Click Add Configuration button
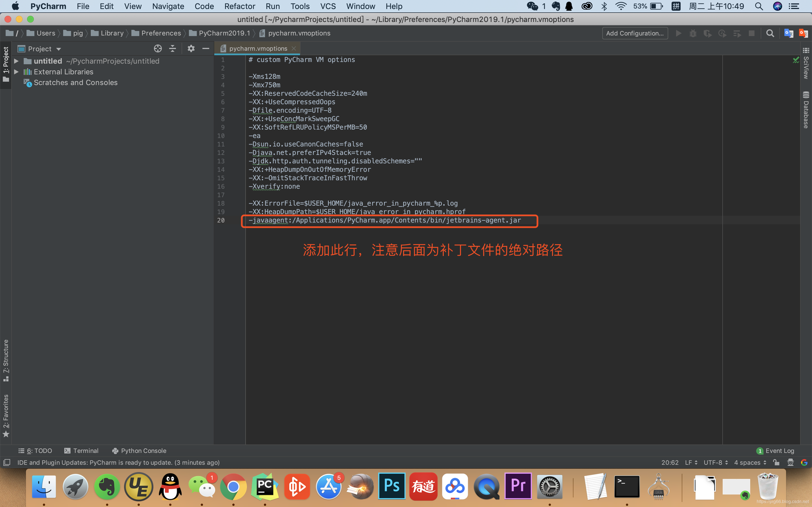The width and height of the screenshot is (812, 507). coord(635,33)
